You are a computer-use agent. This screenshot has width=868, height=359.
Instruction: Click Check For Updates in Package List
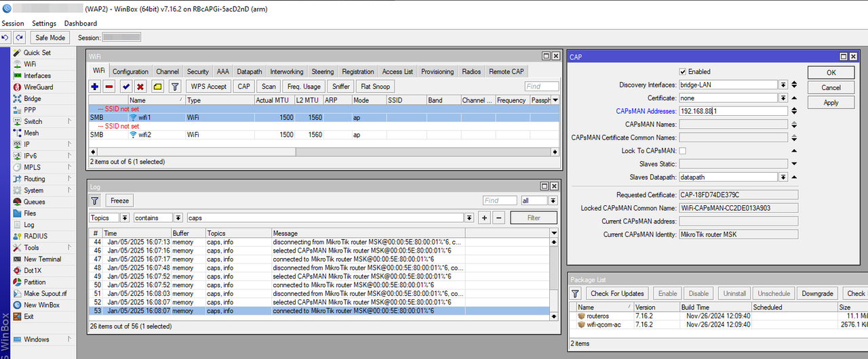pyautogui.click(x=617, y=293)
